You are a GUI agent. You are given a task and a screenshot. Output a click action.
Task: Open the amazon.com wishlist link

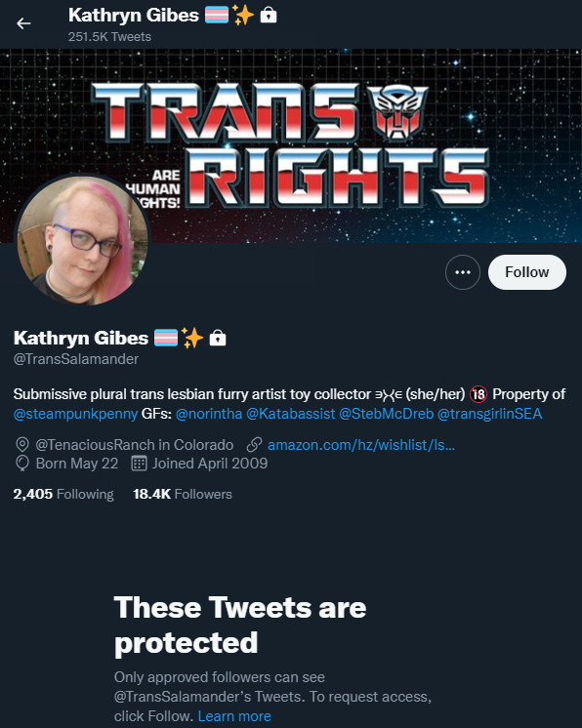361,445
